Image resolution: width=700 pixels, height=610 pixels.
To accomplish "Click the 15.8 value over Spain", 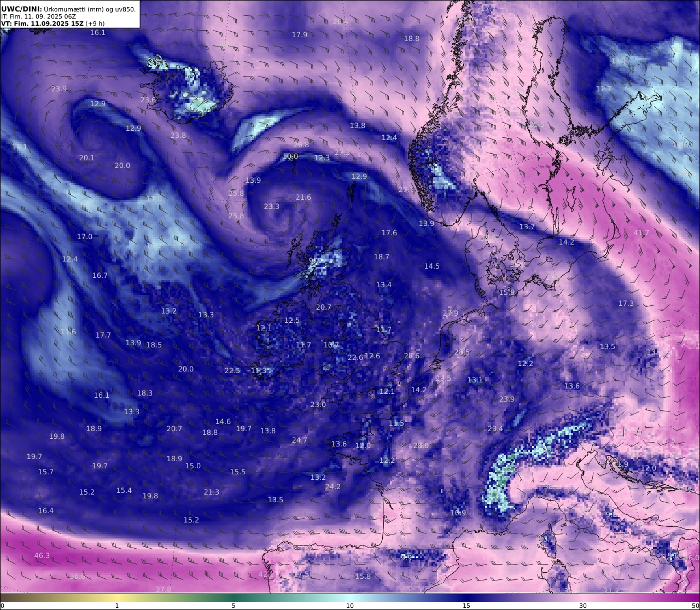I will 363,576.
